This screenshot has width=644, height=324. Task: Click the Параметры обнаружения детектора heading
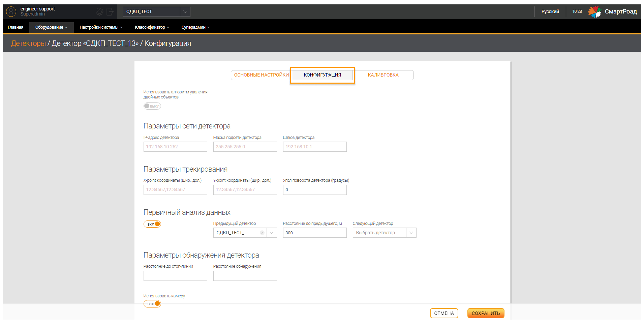[x=201, y=255]
